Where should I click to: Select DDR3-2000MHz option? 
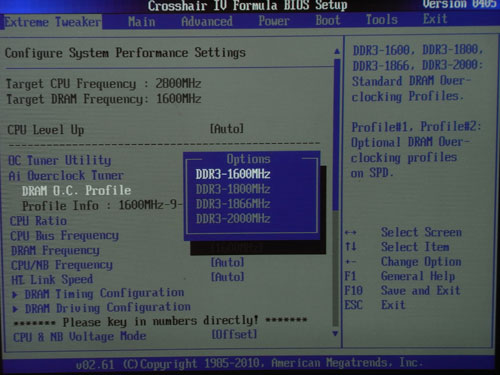tap(233, 219)
